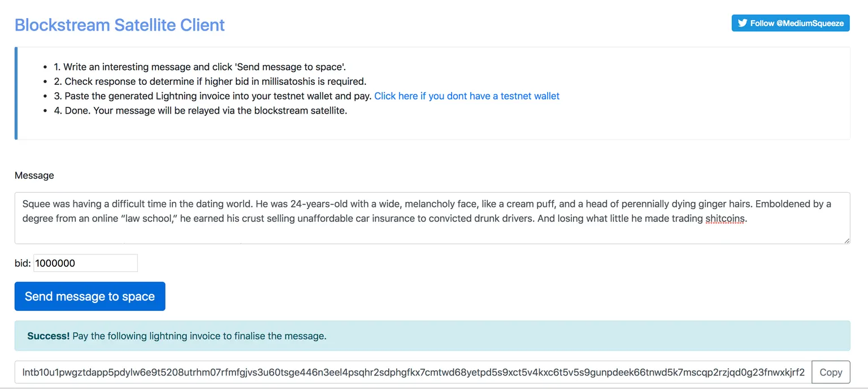Image resolution: width=868 pixels, height=389 pixels.
Task: Select the lightning invoice text field
Action: (x=413, y=372)
